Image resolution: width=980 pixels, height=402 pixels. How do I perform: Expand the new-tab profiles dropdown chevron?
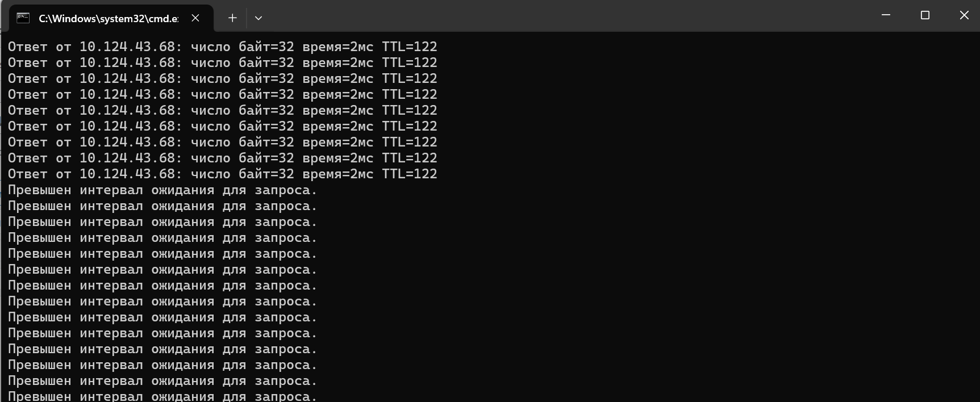258,18
